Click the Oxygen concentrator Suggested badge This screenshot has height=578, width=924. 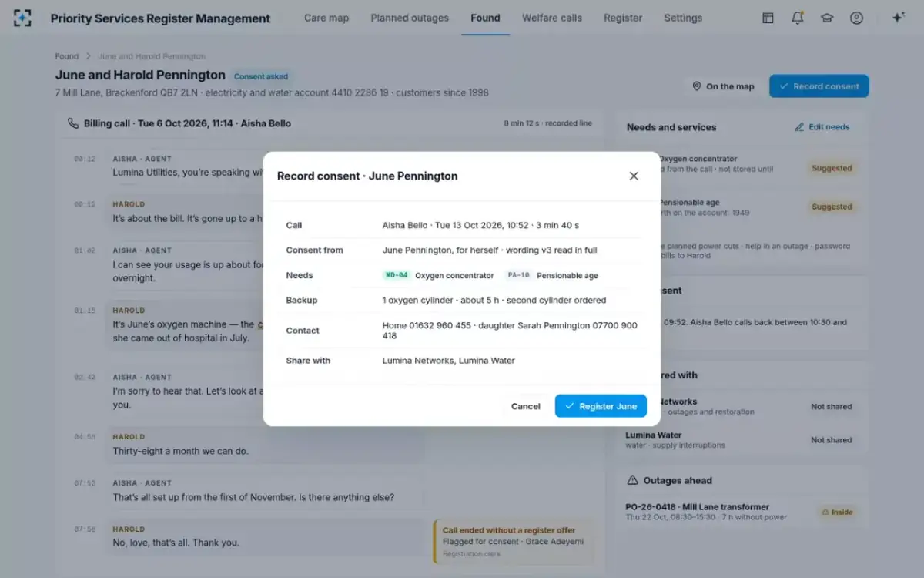[x=832, y=168]
